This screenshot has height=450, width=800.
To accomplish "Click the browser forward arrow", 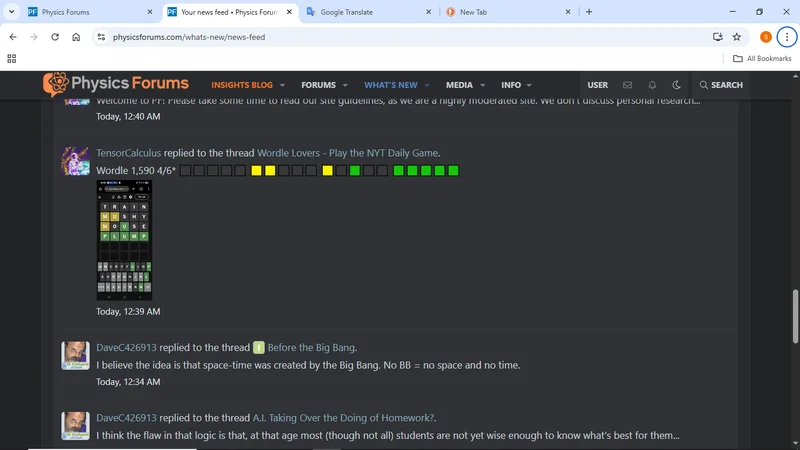I will point(34,37).
